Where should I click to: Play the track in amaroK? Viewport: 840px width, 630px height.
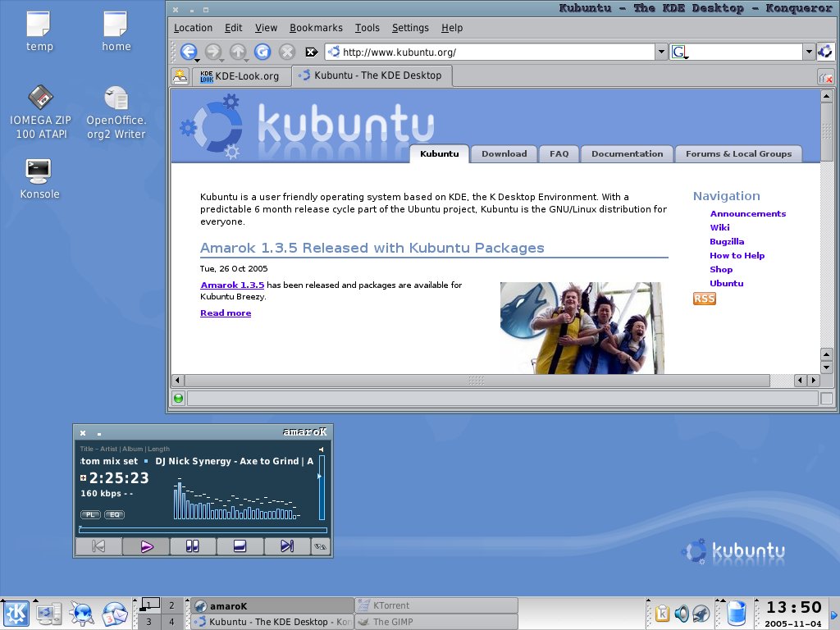click(146, 546)
